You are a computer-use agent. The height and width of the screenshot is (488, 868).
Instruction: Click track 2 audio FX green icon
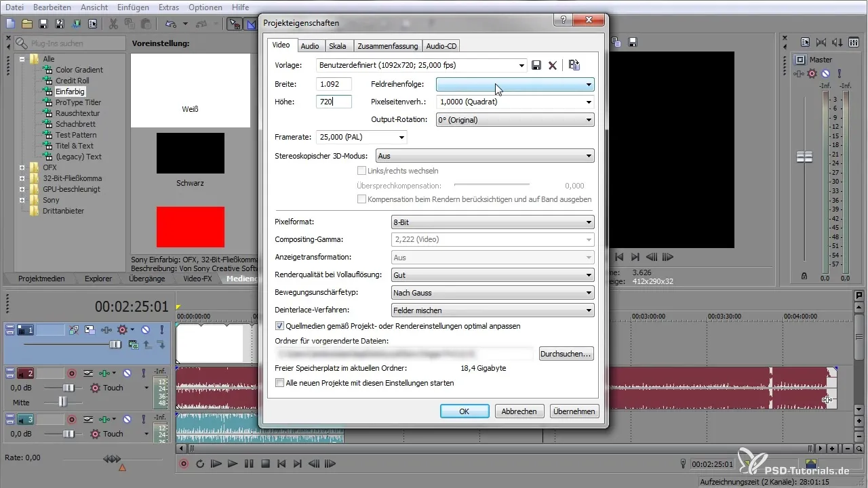coord(104,373)
